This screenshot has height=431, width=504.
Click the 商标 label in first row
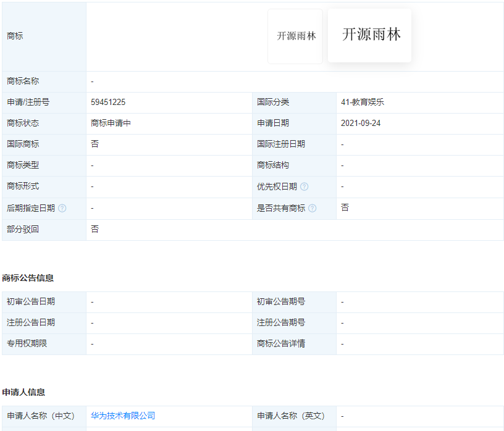click(x=15, y=36)
